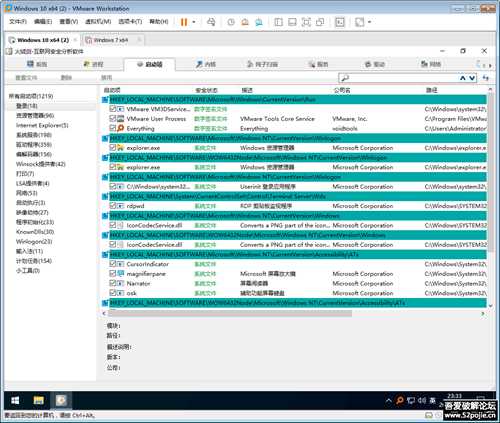Open the 选项卡(T) menu

click(130, 22)
